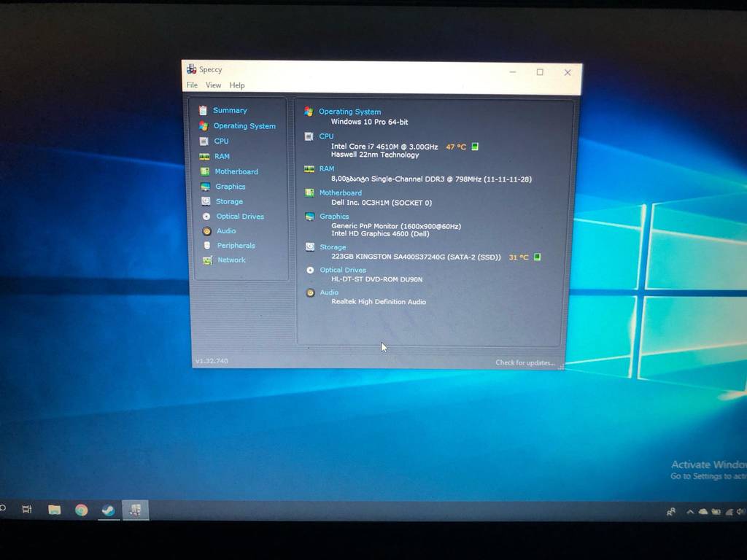Viewport: 747px width, 560px height.
Task: Click the Speccy taskbar button
Action: coord(135,510)
